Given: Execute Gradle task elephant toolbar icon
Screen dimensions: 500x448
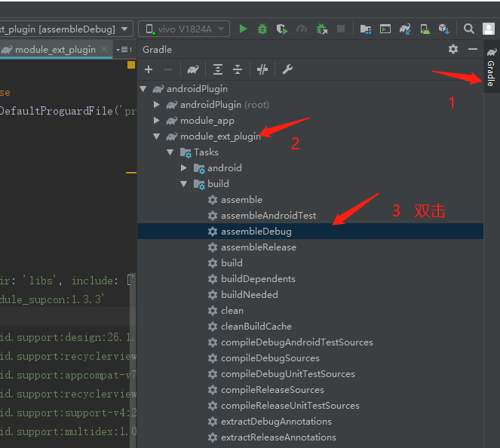Looking at the screenshot, I should click(x=193, y=69).
